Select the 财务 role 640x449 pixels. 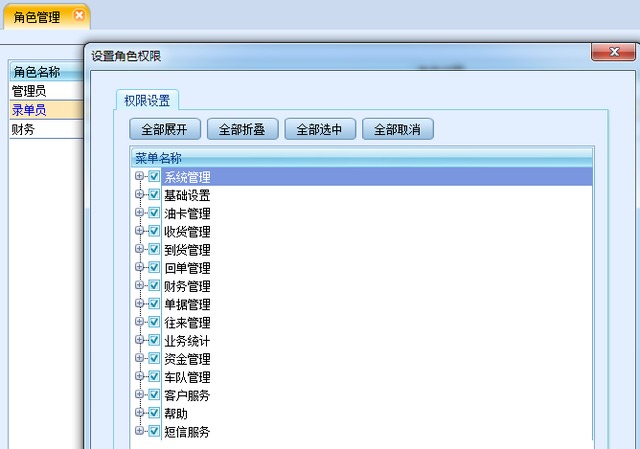coord(46,129)
